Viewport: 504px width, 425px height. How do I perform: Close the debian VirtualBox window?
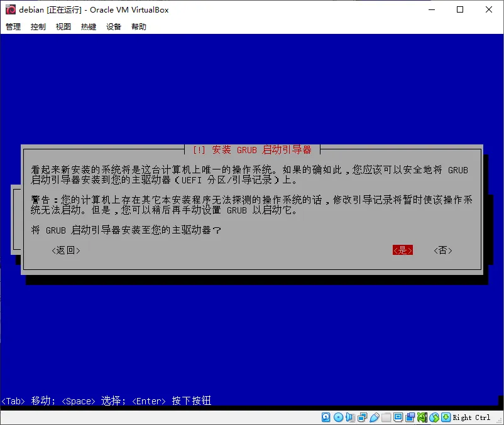click(488, 9)
